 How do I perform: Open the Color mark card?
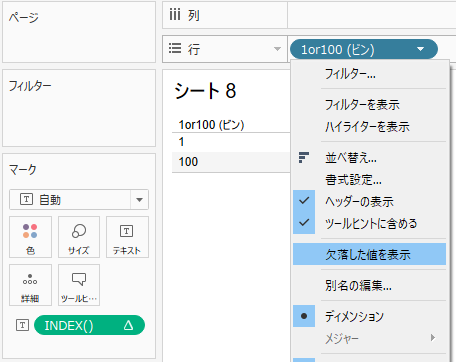point(30,237)
